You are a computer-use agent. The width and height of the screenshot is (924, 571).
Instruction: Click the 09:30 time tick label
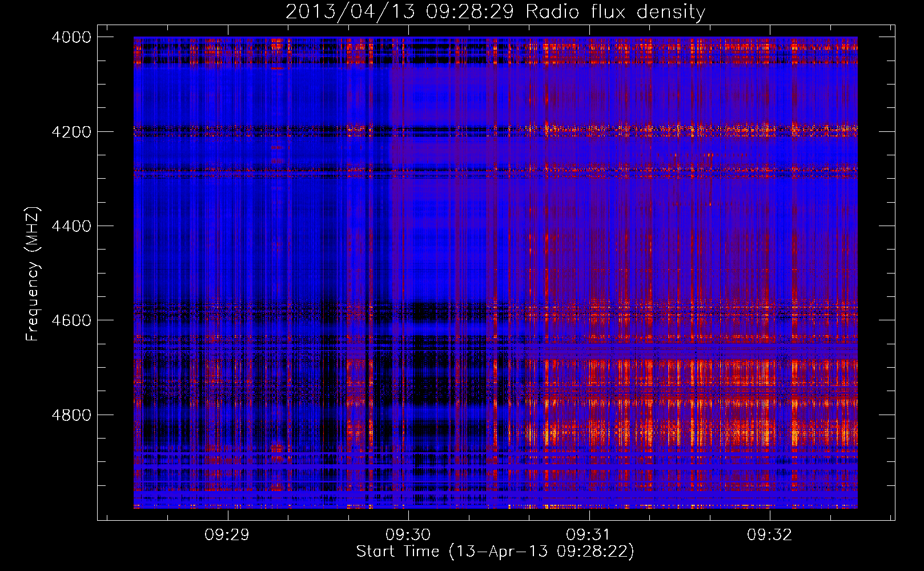(408, 535)
